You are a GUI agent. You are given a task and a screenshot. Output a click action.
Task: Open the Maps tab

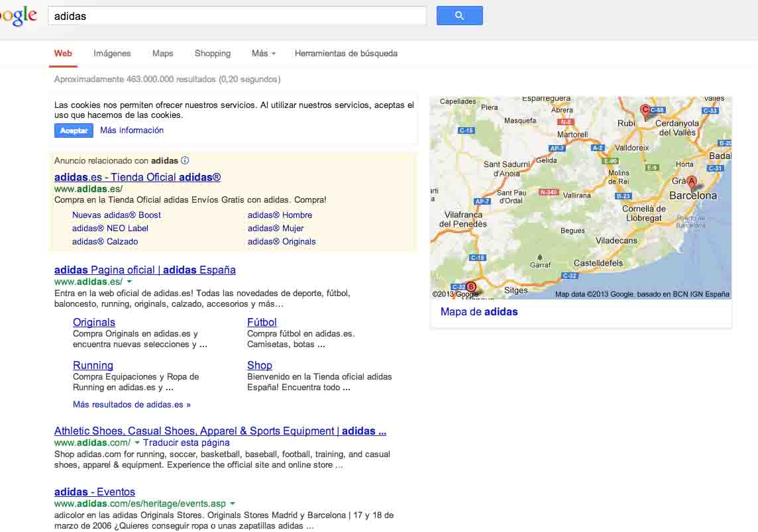pyautogui.click(x=162, y=53)
